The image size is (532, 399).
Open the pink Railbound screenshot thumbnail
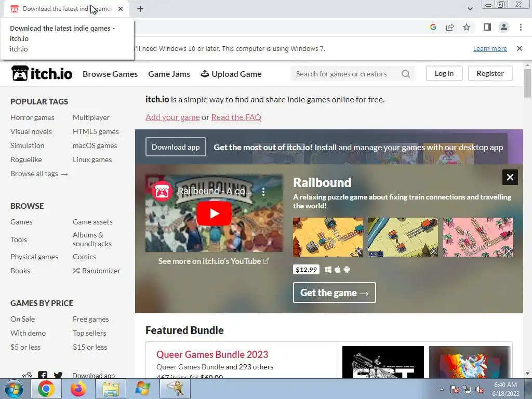click(x=478, y=237)
